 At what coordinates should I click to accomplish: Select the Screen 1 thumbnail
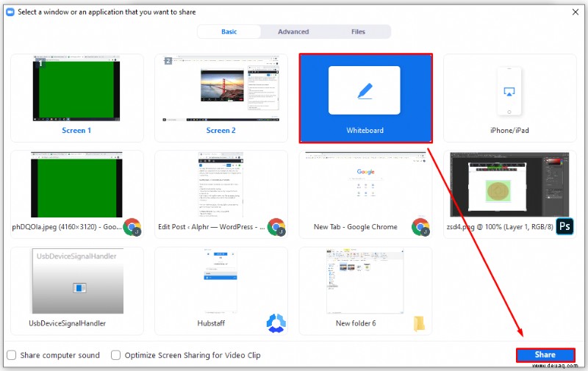click(77, 98)
